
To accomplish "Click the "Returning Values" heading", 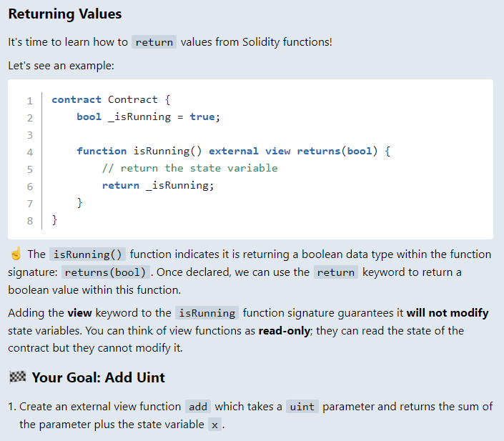I will point(65,14).
